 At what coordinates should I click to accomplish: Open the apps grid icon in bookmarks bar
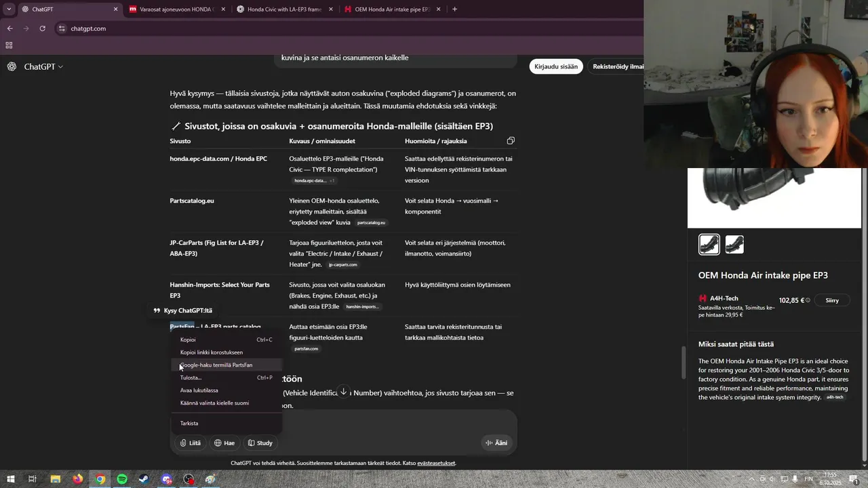pyautogui.click(x=9, y=45)
